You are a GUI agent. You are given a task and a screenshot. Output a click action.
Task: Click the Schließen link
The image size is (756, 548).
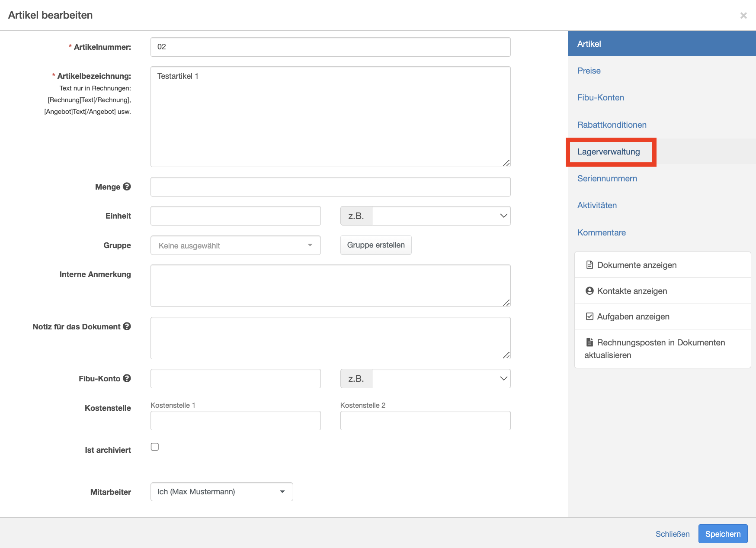pos(672,534)
